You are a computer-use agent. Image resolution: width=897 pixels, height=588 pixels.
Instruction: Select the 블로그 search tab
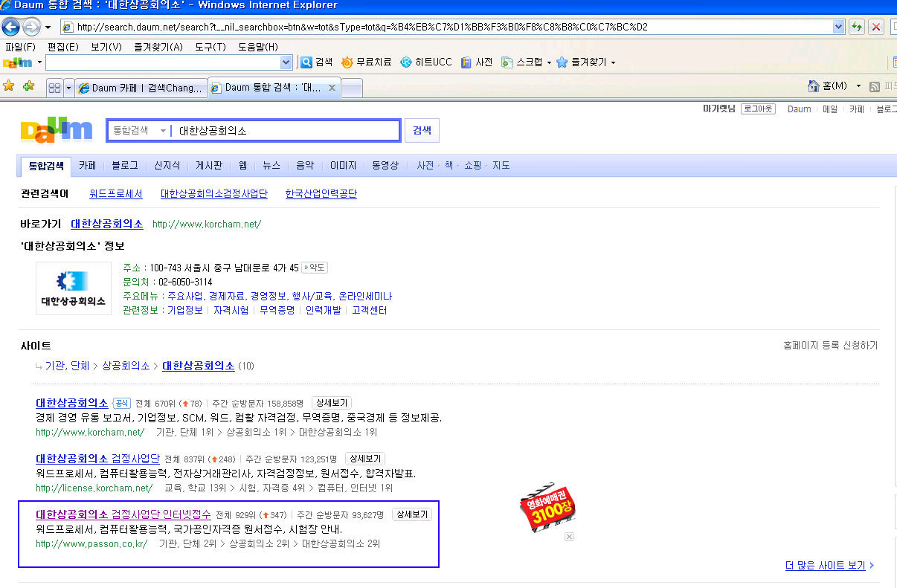click(124, 166)
